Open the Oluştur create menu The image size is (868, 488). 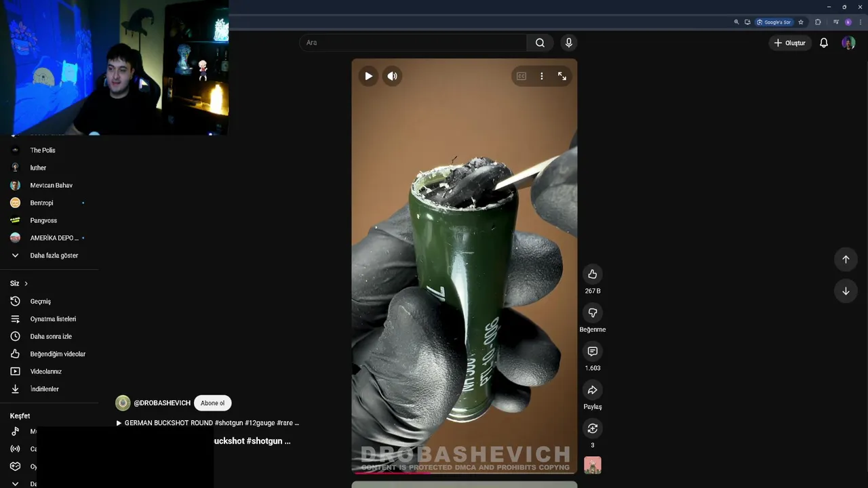tap(790, 43)
